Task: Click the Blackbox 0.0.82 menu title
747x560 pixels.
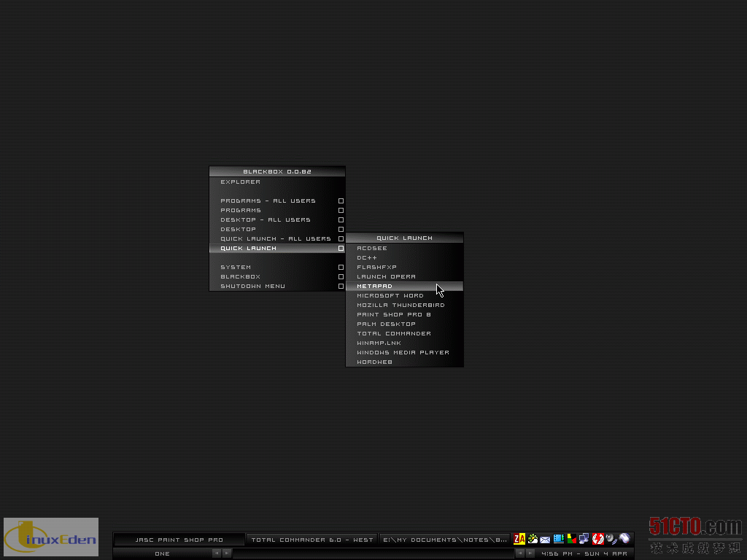Action: pyautogui.click(x=277, y=171)
